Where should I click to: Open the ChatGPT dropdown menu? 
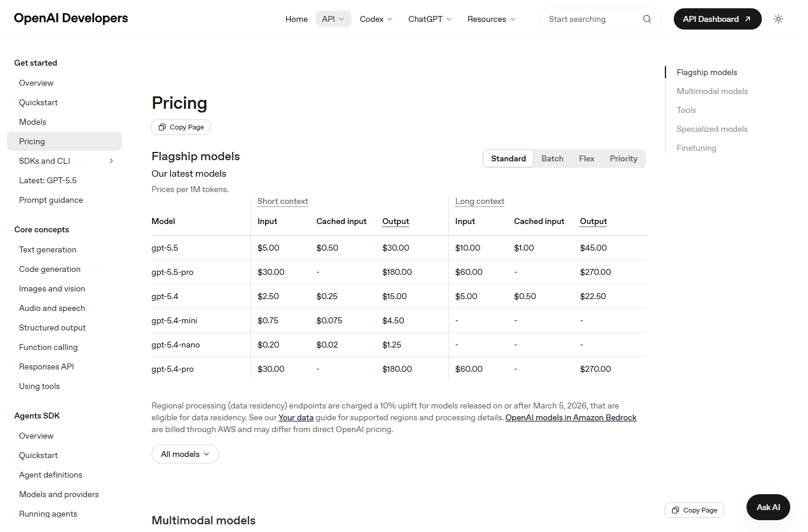pyautogui.click(x=430, y=19)
